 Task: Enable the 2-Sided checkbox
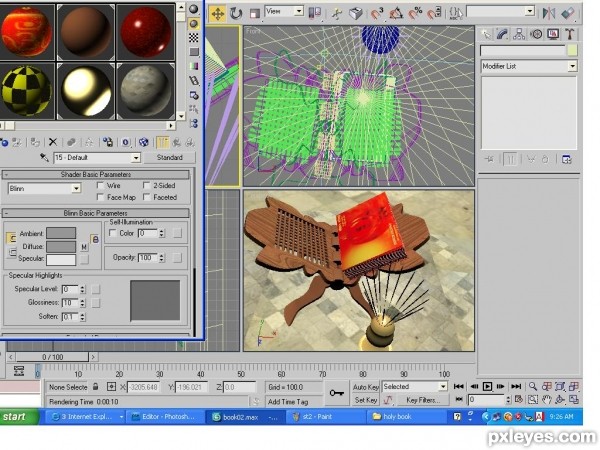146,186
